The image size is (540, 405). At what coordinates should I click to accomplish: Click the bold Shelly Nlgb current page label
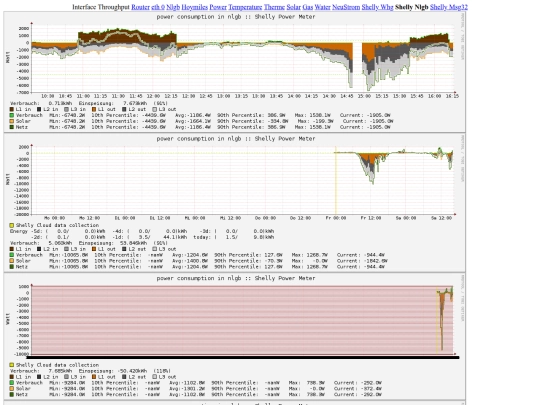[412, 7]
